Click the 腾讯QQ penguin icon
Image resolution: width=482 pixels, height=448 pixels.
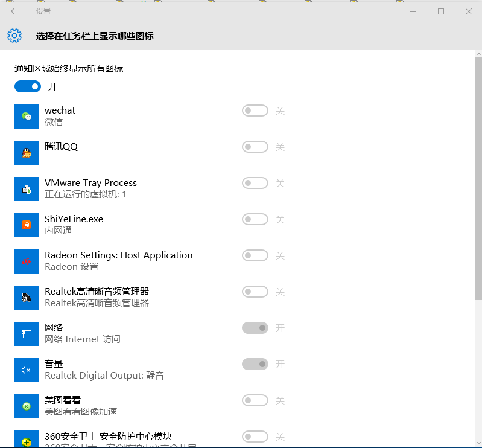(27, 153)
